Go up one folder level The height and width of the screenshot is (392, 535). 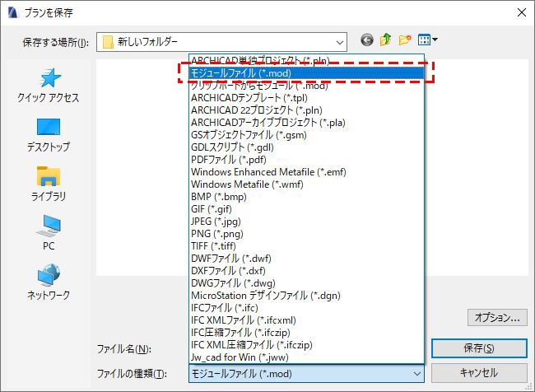pyautogui.click(x=386, y=40)
